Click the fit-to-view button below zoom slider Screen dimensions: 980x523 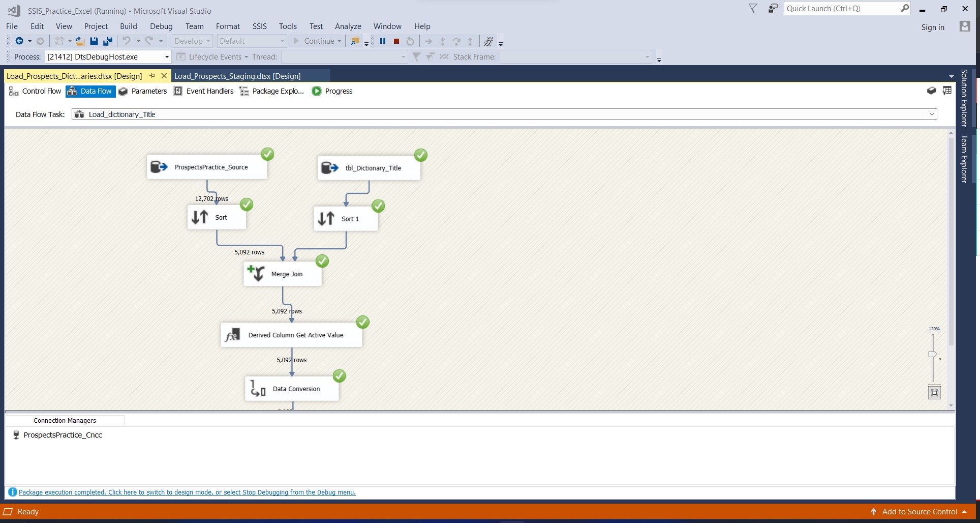coord(934,393)
